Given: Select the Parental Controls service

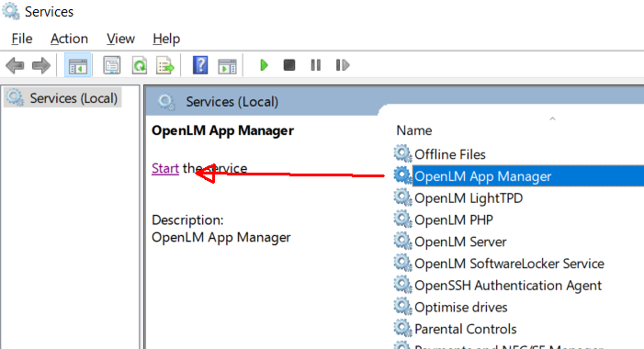Looking at the screenshot, I should [x=466, y=329].
